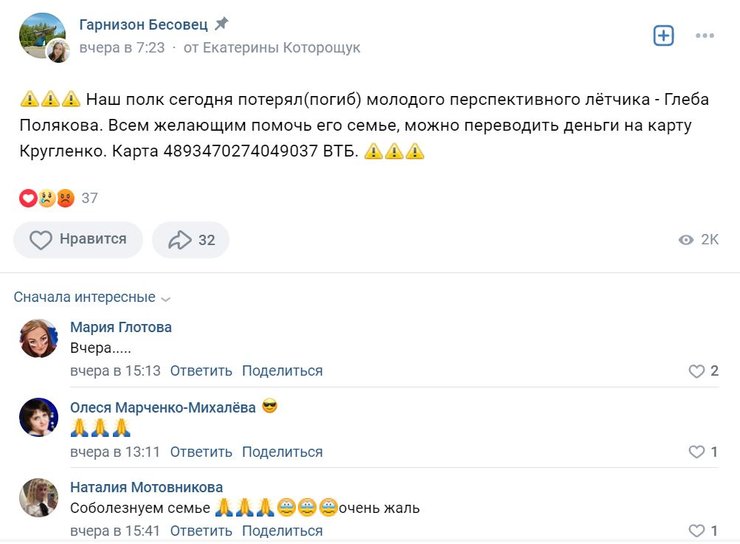This screenshot has width=740, height=544.
Task: Share Олеся Марченко-Михалёва's comment
Action: tap(282, 452)
